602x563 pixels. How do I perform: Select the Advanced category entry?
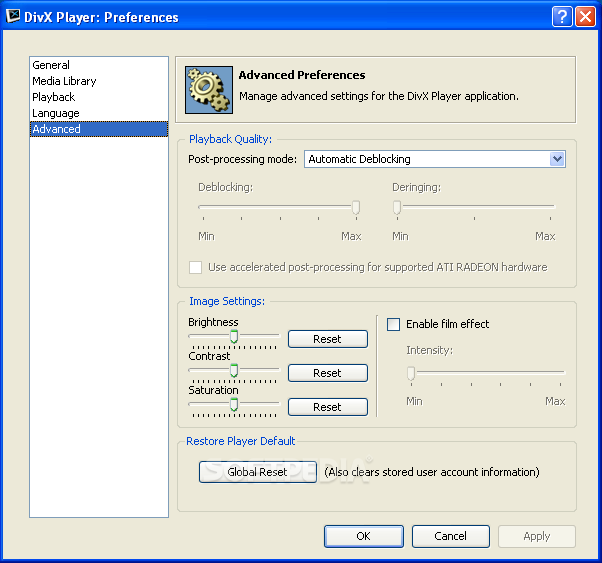[99, 129]
